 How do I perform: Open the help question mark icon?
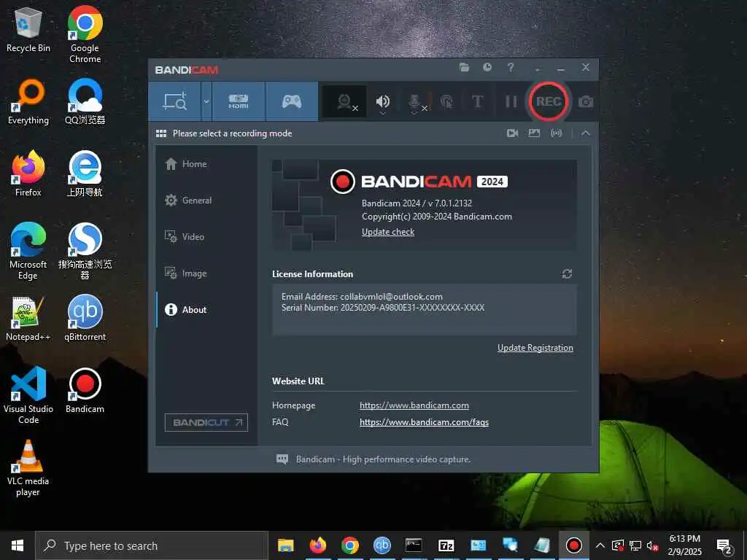click(x=510, y=67)
